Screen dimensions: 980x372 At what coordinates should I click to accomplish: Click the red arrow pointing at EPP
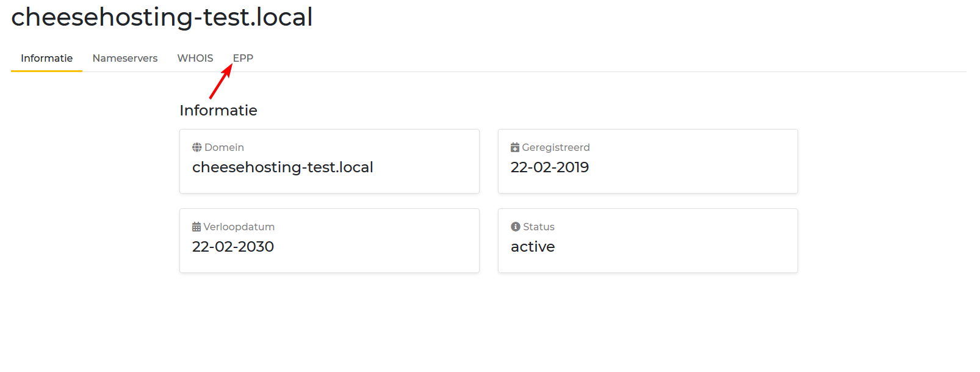point(220,82)
